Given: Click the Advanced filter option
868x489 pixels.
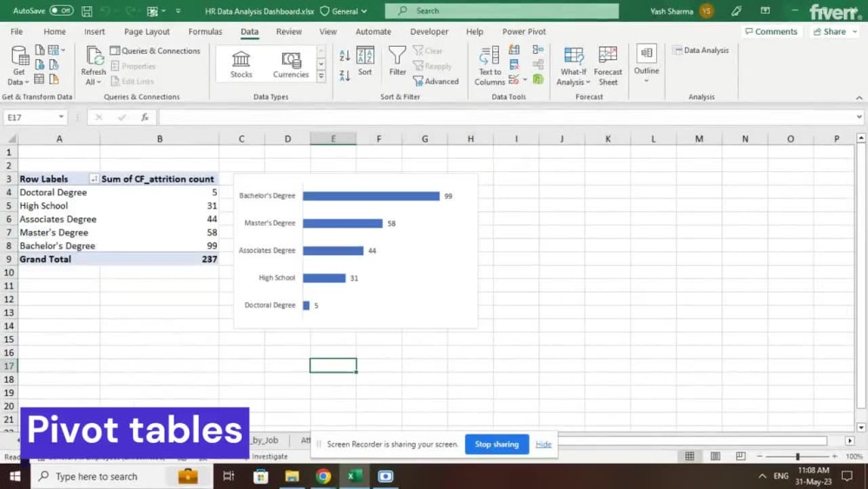Looking at the screenshot, I should pos(437,82).
